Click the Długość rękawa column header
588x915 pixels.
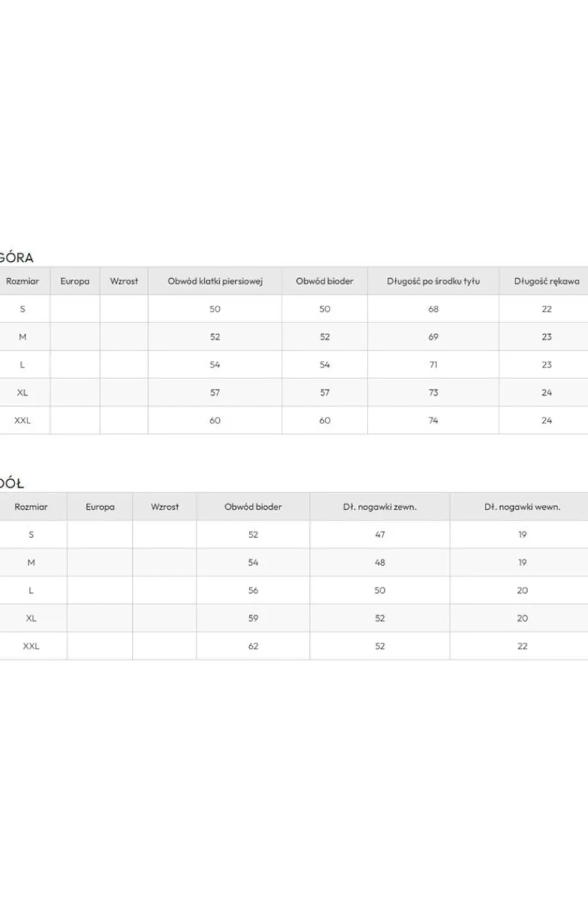(547, 281)
